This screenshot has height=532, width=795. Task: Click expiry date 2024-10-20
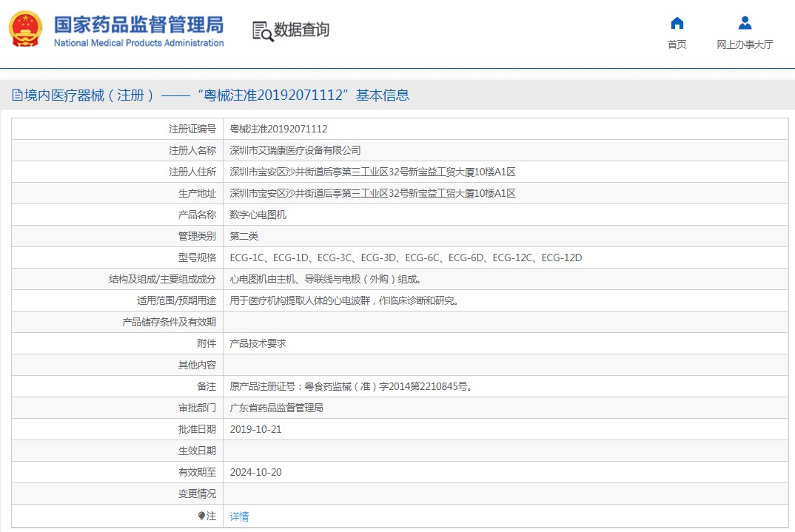pyautogui.click(x=255, y=472)
